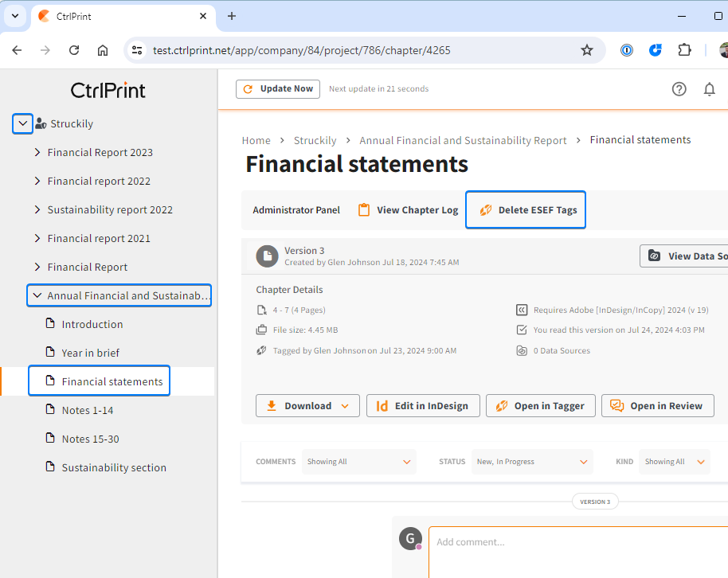Click the browser back arrow
728x578 pixels.
tap(18, 50)
